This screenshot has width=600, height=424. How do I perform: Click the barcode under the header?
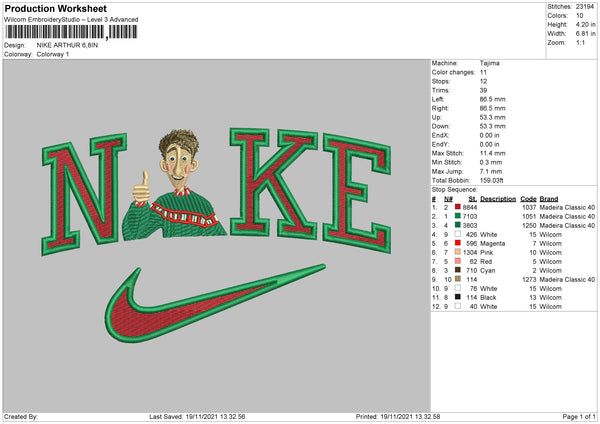point(71,32)
